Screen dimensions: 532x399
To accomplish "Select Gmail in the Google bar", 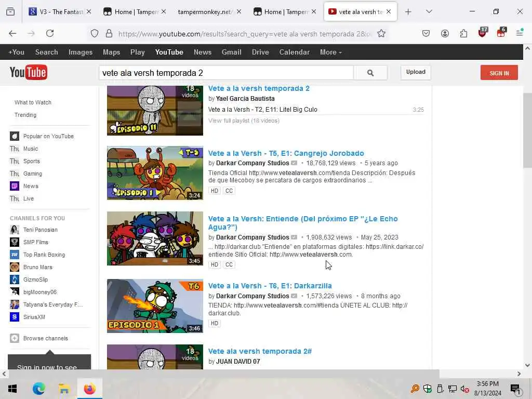I will pos(231,52).
